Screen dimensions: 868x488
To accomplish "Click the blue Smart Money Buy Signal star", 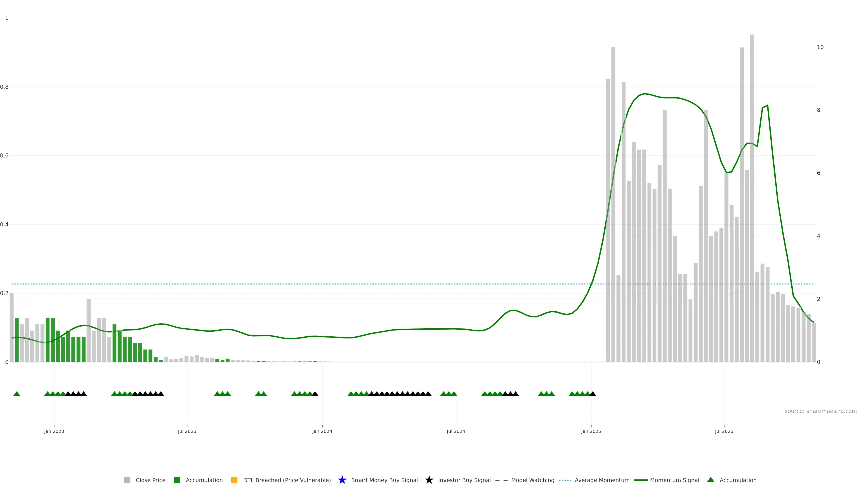I will [342, 480].
